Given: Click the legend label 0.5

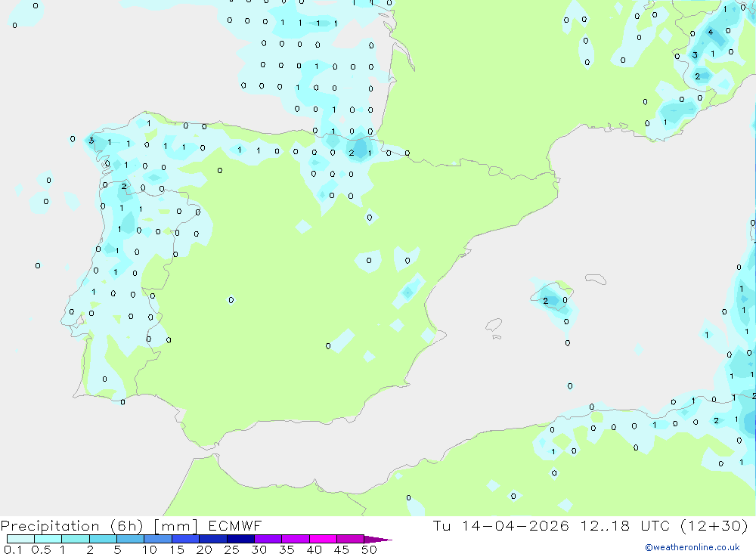Looking at the screenshot, I should (x=41, y=549).
